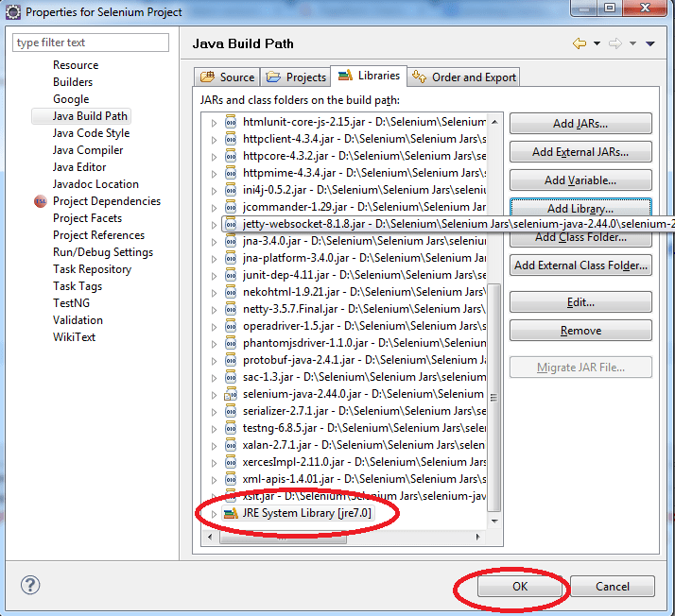675x616 pixels.
Task: Expand the httpcore-4.3.2.jar tree node
Action: [214, 157]
